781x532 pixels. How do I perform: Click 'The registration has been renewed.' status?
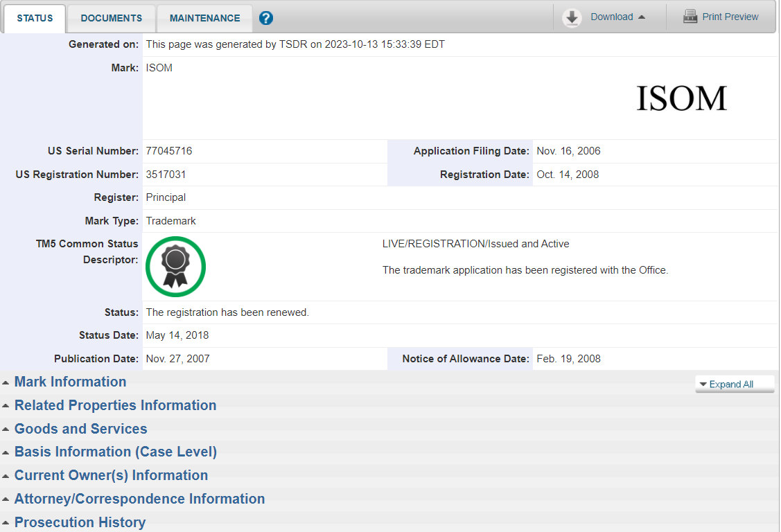point(227,312)
